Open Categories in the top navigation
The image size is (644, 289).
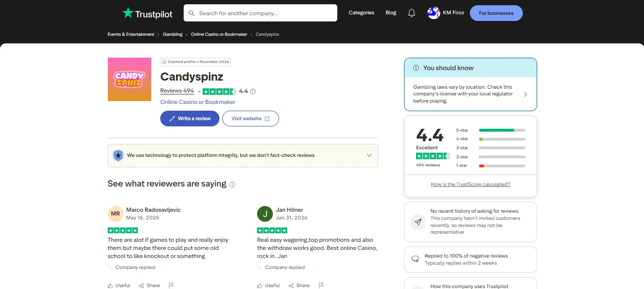(362, 13)
